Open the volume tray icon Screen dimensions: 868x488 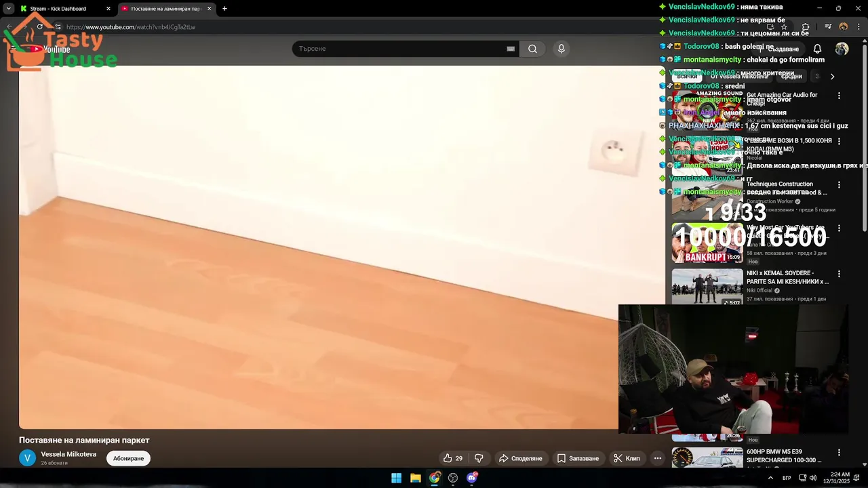(x=812, y=478)
